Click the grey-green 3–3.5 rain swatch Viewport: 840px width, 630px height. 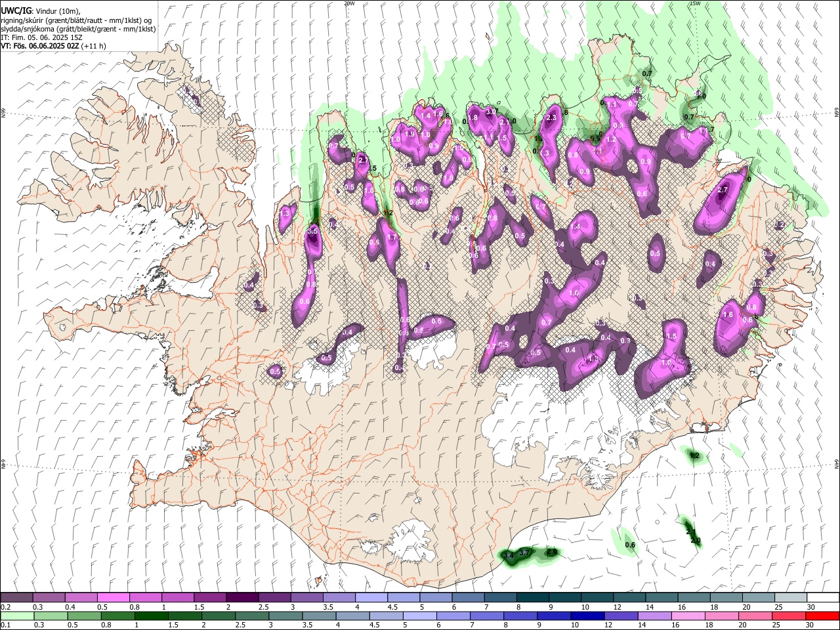point(285,616)
